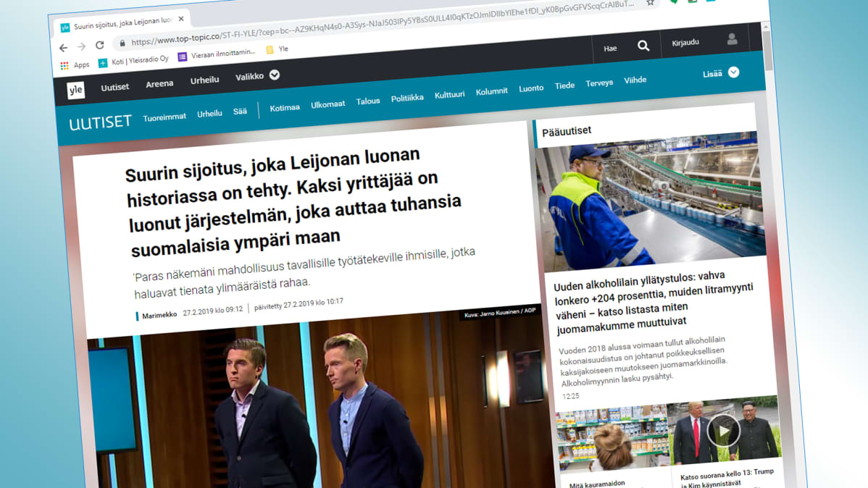868x488 pixels.
Task: Play the Trump and Kim video
Action: tap(724, 431)
